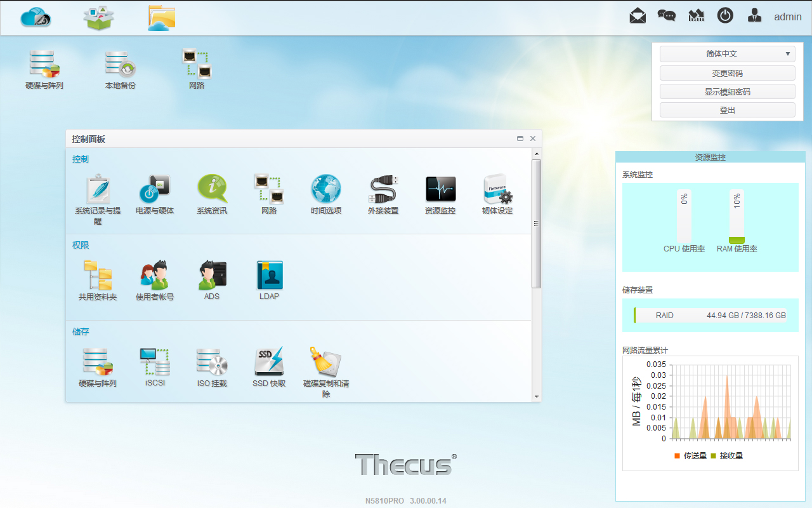Open iSCSI storage icon
812x508 pixels.
(x=155, y=363)
